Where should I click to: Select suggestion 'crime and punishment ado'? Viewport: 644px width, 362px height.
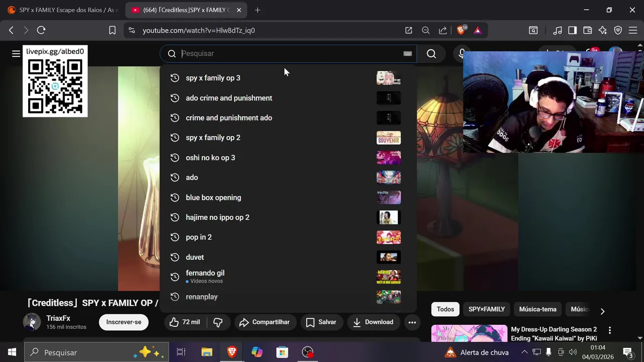click(x=288, y=118)
